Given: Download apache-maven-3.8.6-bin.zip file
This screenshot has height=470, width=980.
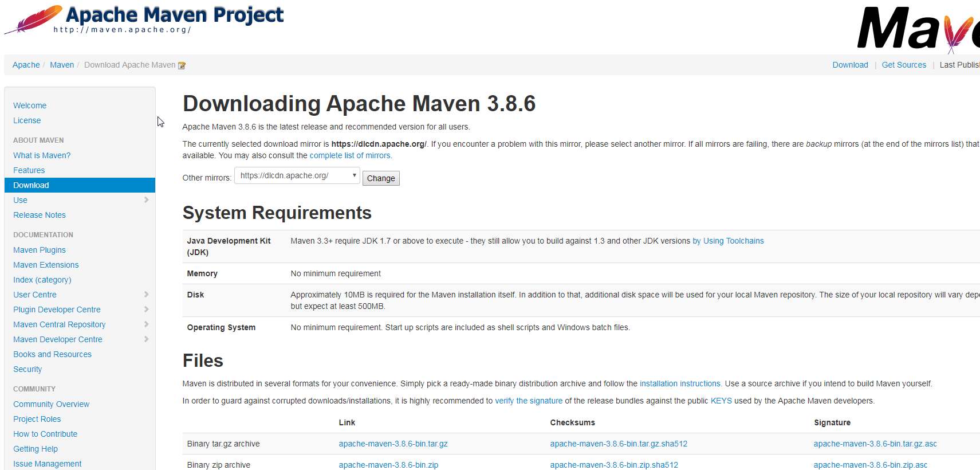Looking at the screenshot, I should tap(388, 465).
